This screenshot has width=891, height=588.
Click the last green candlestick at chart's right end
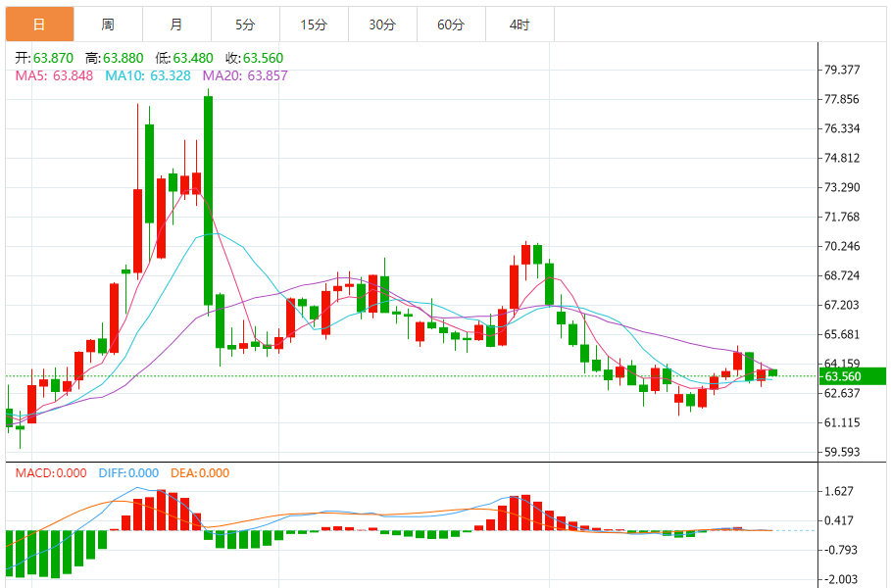pos(772,372)
